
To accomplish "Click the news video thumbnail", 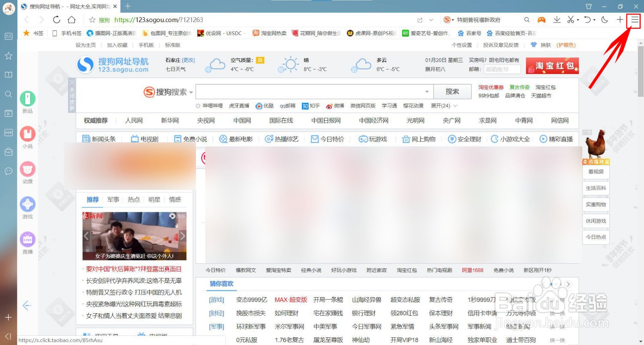I will [x=134, y=236].
